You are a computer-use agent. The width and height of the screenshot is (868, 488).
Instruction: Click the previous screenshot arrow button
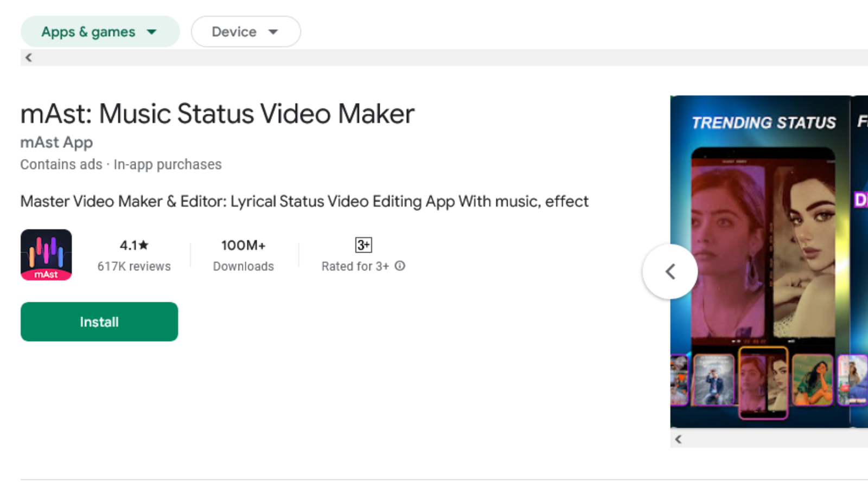click(x=670, y=272)
